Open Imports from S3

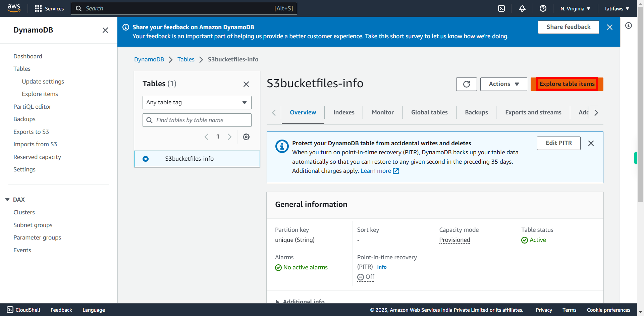(x=35, y=144)
